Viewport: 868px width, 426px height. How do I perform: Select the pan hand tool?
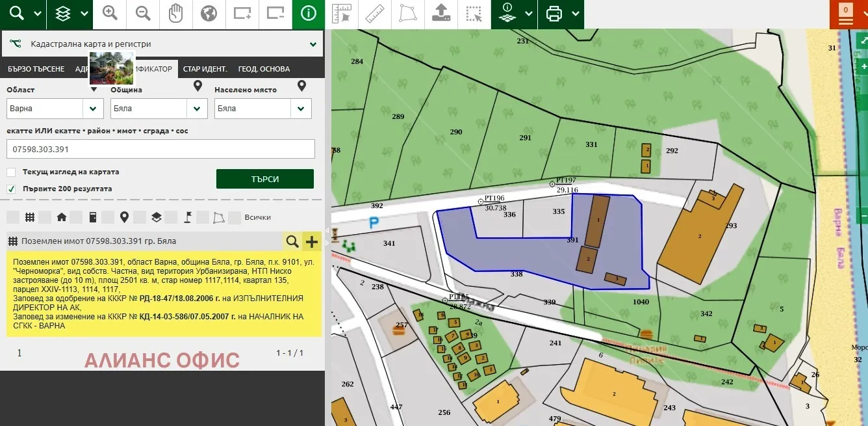tap(176, 14)
